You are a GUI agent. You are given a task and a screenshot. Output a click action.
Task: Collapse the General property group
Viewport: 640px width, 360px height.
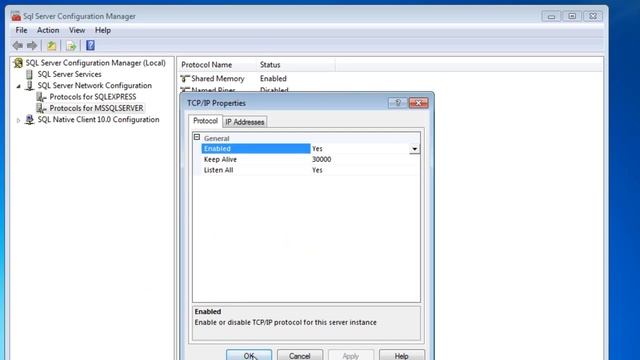[x=197, y=138]
